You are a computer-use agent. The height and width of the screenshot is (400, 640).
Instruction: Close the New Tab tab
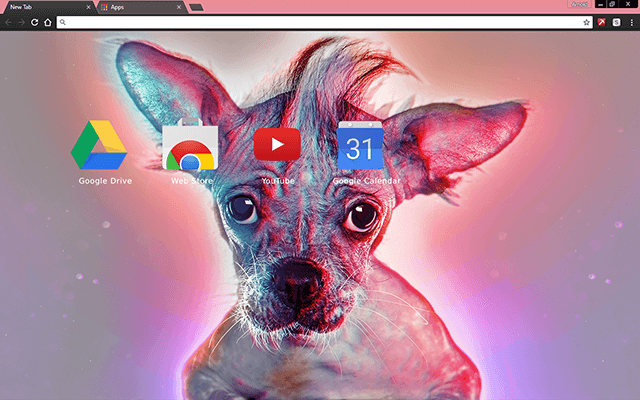coord(88,7)
